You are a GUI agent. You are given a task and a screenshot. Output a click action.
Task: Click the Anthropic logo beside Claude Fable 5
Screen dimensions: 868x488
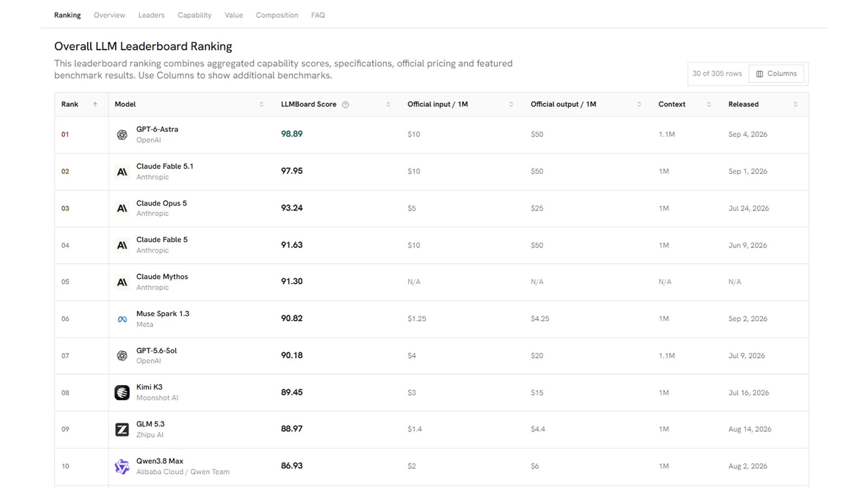click(x=122, y=245)
